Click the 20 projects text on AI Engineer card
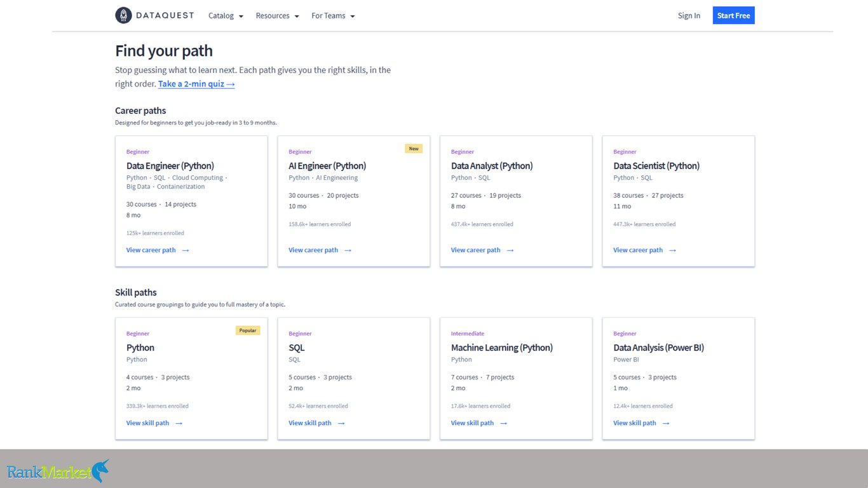The height and width of the screenshot is (488, 868). tap(343, 196)
